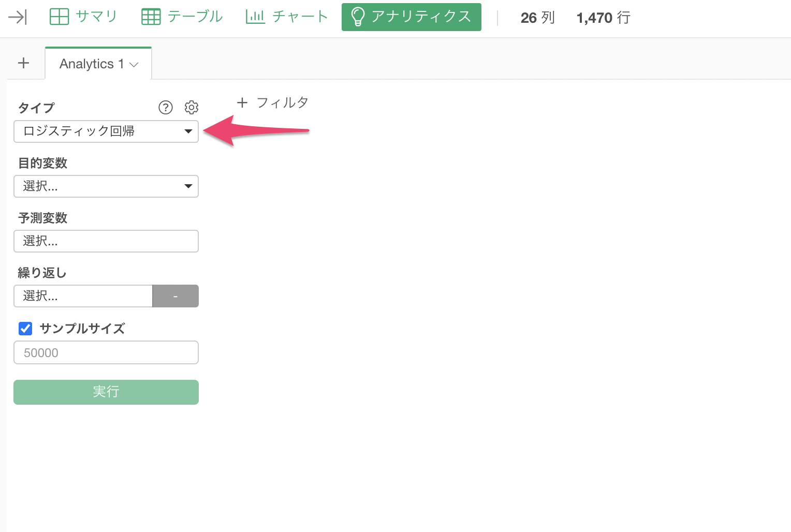Open the help question mark icon
This screenshot has height=532, width=791.
tap(166, 107)
